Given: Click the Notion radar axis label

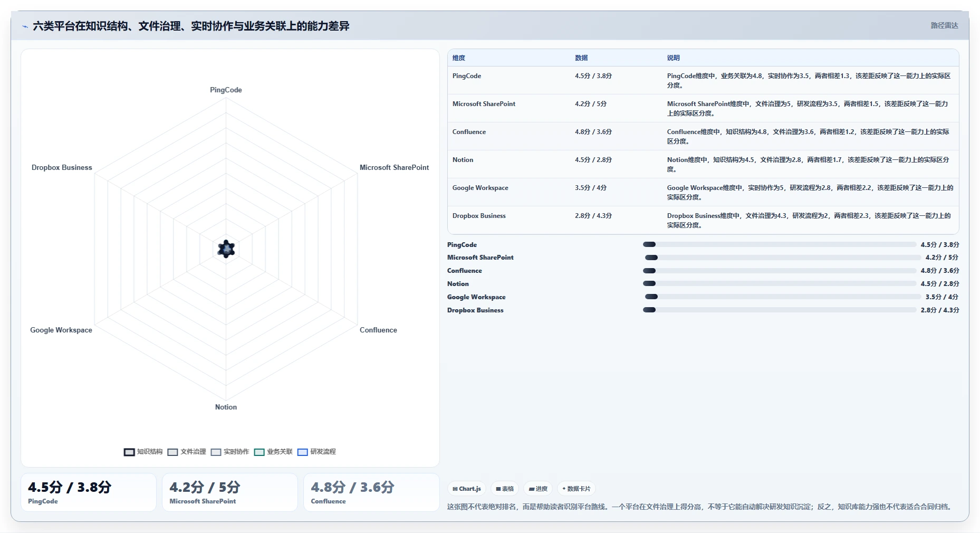Looking at the screenshot, I should pyautogui.click(x=226, y=407).
